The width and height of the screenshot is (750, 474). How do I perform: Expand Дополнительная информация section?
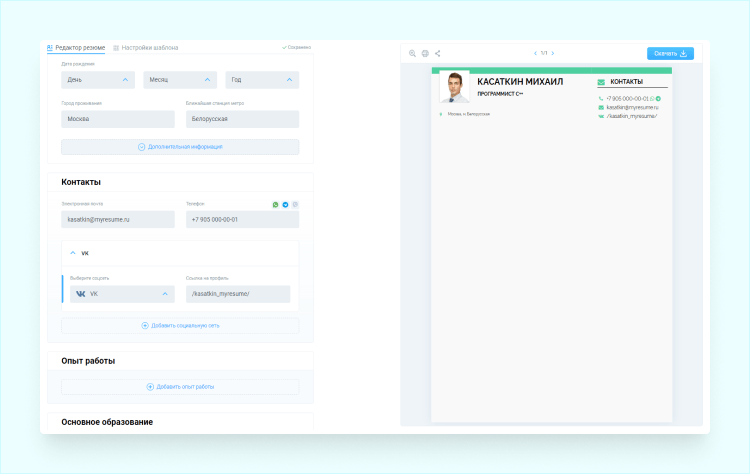pos(180,147)
